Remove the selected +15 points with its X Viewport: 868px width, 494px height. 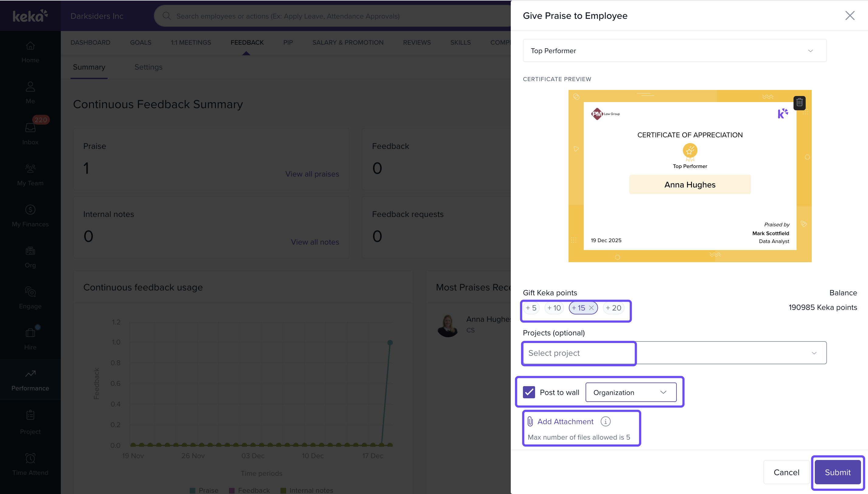[591, 308]
